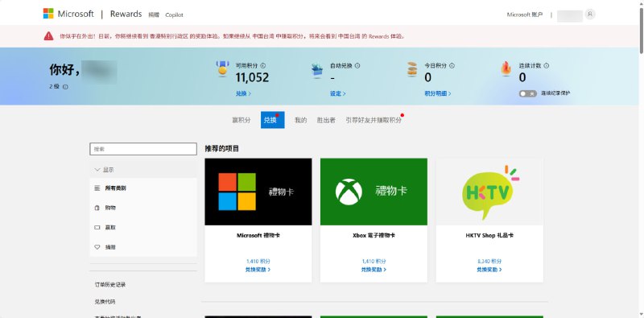Open the 兑换代码 redeem code link
Screen dimensions: 644x318
click(x=105, y=302)
